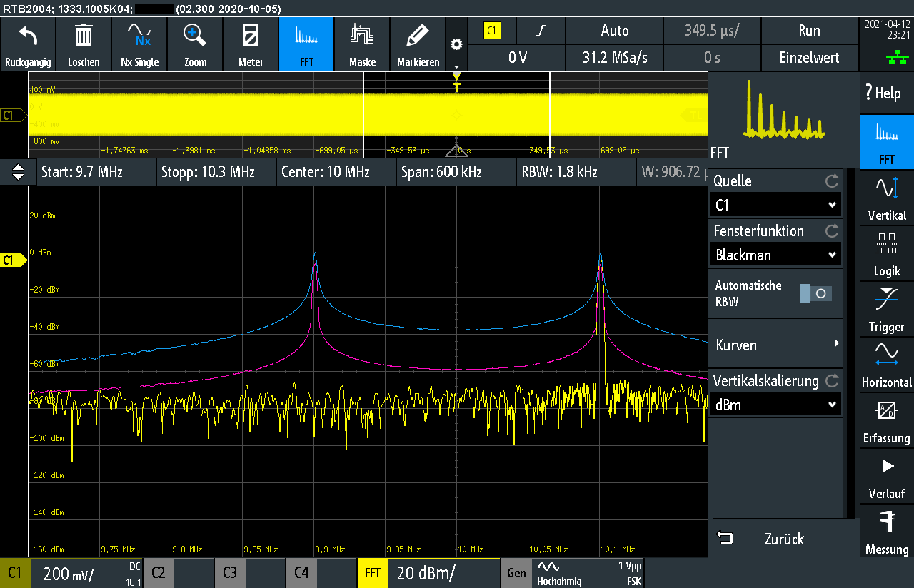The image size is (914, 588).
Task: Click the Rückgängig undo icon
Action: [28, 44]
